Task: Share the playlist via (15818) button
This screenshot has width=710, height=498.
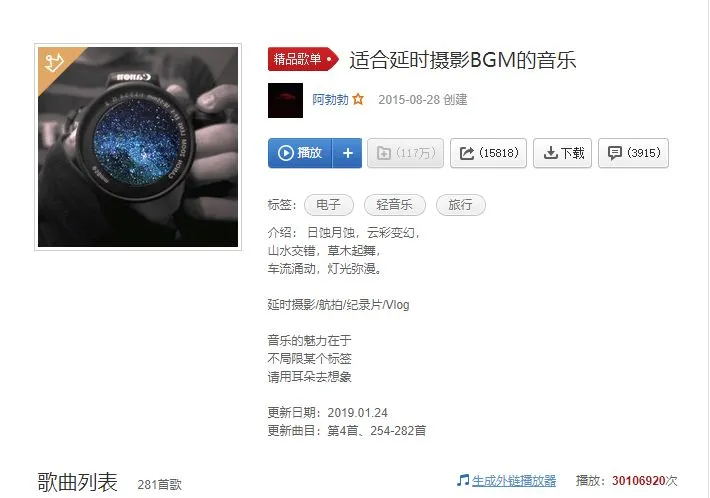Action: 488,153
